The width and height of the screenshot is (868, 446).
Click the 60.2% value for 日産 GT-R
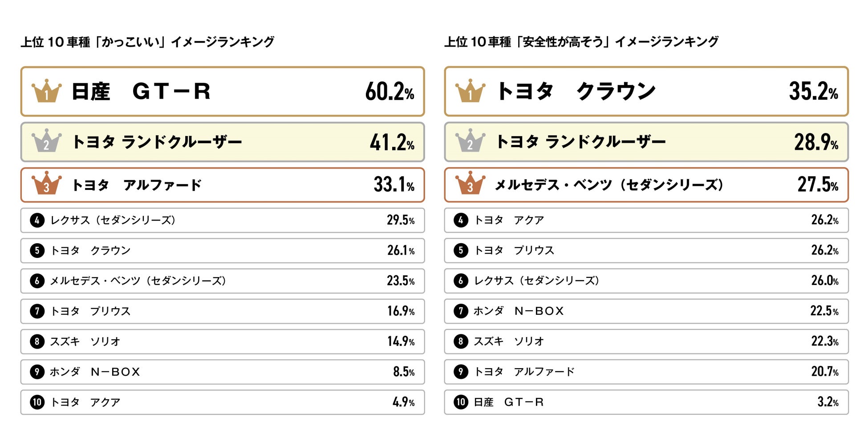pyautogui.click(x=389, y=92)
